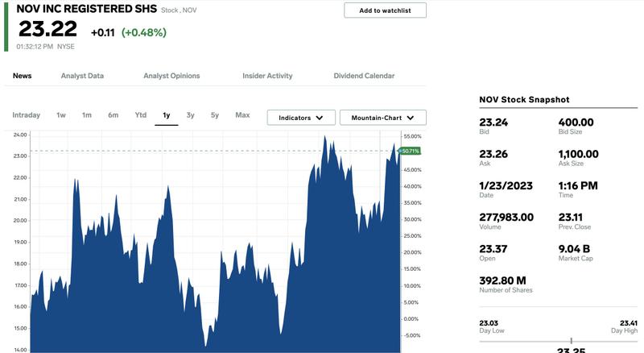The height and width of the screenshot is (353, 644).
Task: Click the Time value 1:16 PM
Action: click(x=578, y=185)
